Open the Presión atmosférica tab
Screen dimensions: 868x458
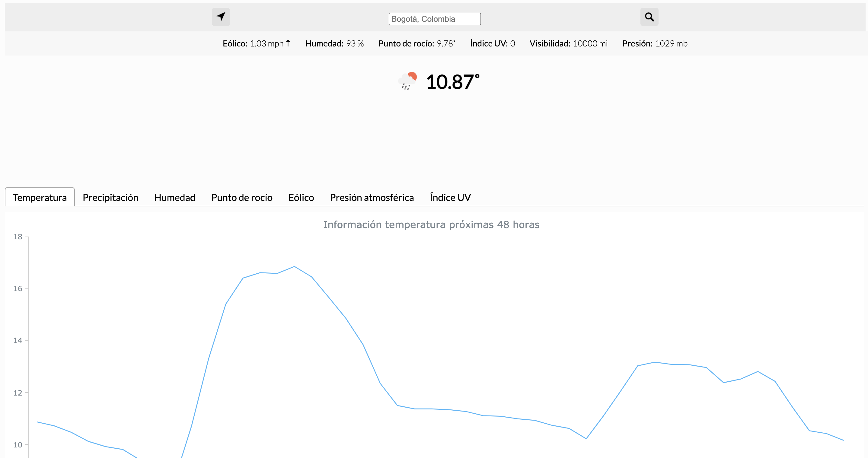click(x=372, y=197)
